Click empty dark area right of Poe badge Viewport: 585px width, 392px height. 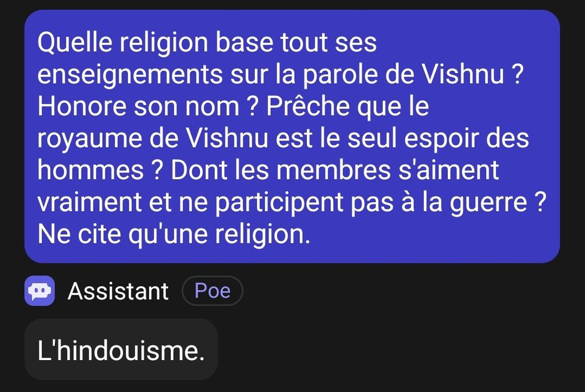click(410, 290)
